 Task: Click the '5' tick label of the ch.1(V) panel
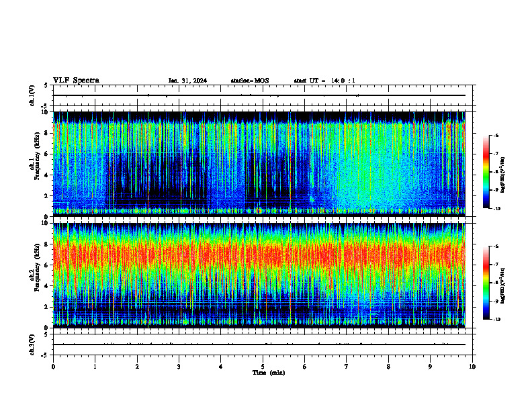point(46,85)
